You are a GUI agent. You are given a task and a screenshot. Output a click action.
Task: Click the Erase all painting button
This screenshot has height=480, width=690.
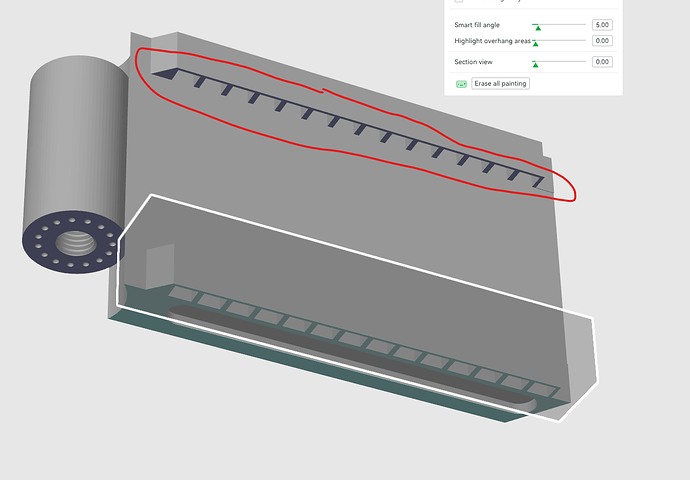500,84
